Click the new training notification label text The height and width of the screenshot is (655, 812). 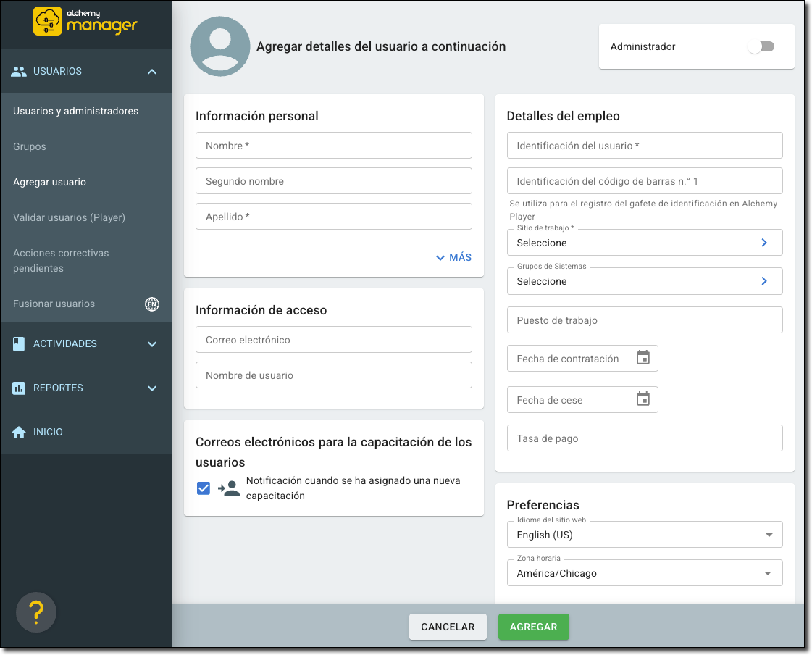point(353,488)
